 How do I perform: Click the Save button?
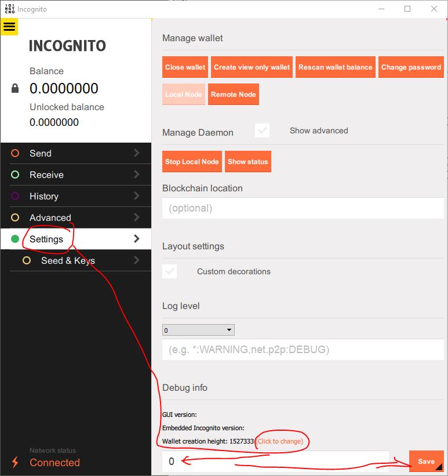pyautogui.click(x=426, y=462)
